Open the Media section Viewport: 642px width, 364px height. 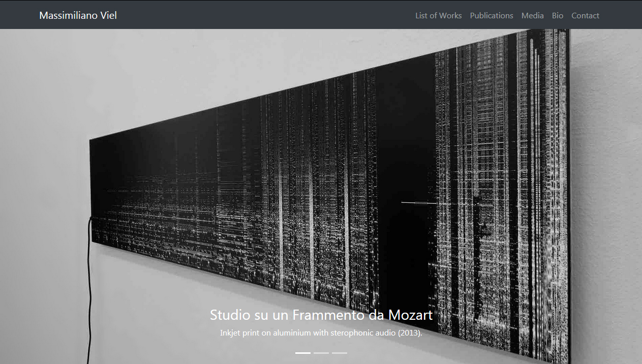[532, 15]
